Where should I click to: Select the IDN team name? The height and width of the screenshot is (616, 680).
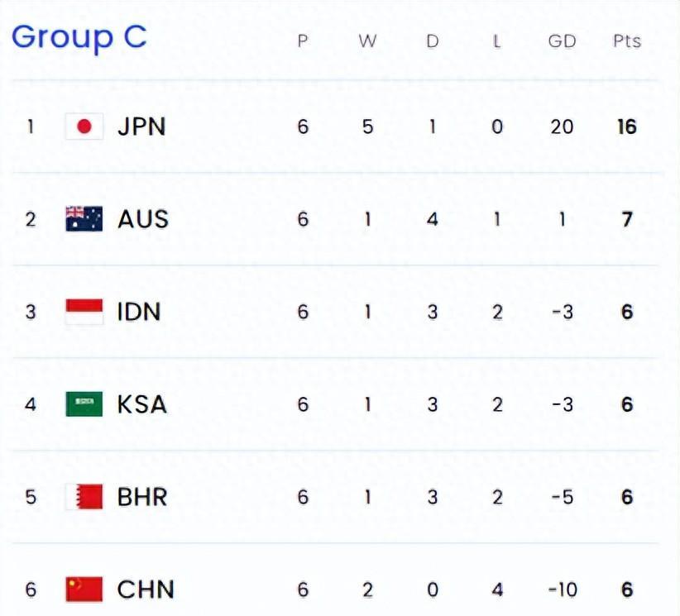139,312
